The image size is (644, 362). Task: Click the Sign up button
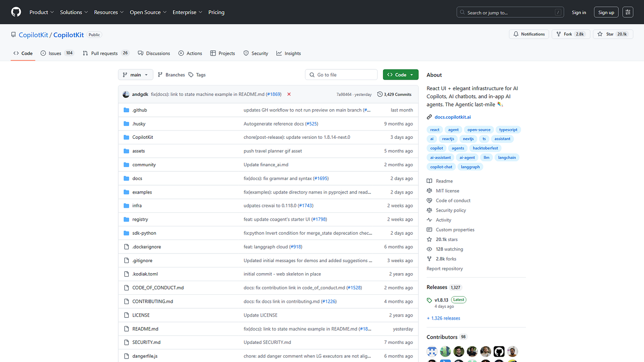(x=606, y=12)
